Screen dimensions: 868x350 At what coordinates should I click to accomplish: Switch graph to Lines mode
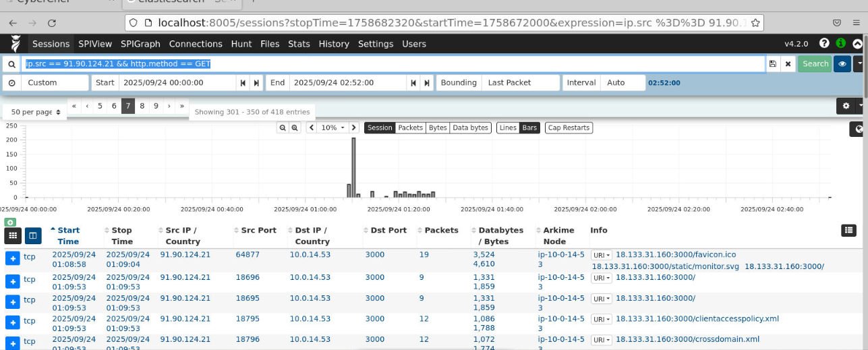[x=507, y=127]
